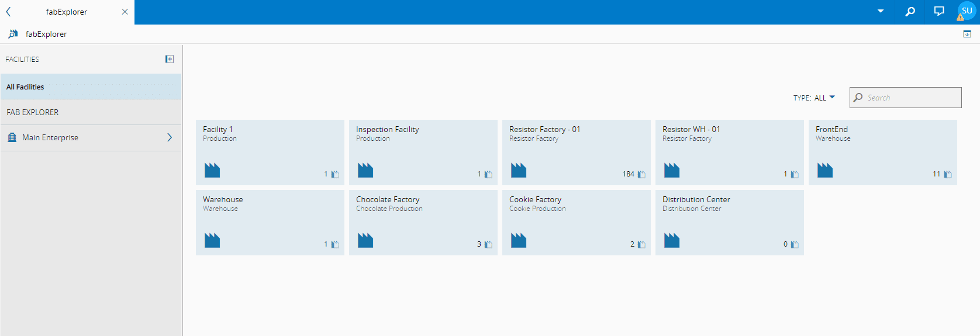Click the Cookie Production subtitle text
Screen dimensions: 980x336
tap(537, 209)
